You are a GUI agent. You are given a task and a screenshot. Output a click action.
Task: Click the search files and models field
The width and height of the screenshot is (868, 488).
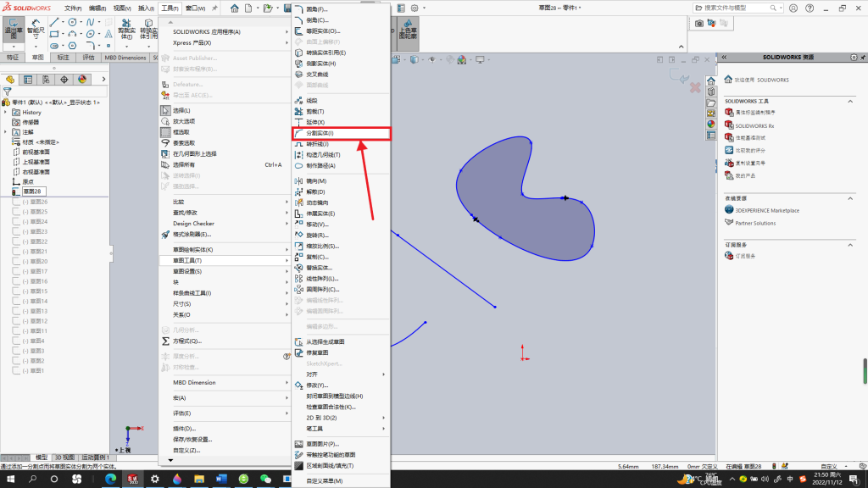pyautogui.click(x=736, y=8)
